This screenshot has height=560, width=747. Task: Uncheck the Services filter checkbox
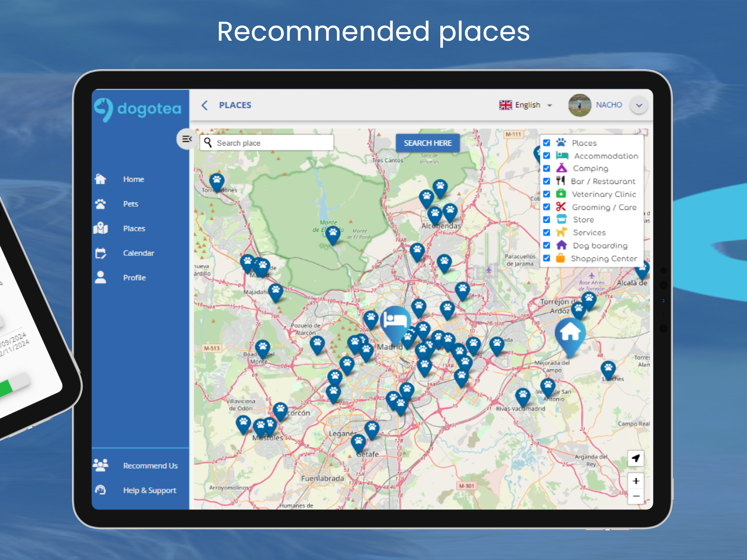point(547,233)
